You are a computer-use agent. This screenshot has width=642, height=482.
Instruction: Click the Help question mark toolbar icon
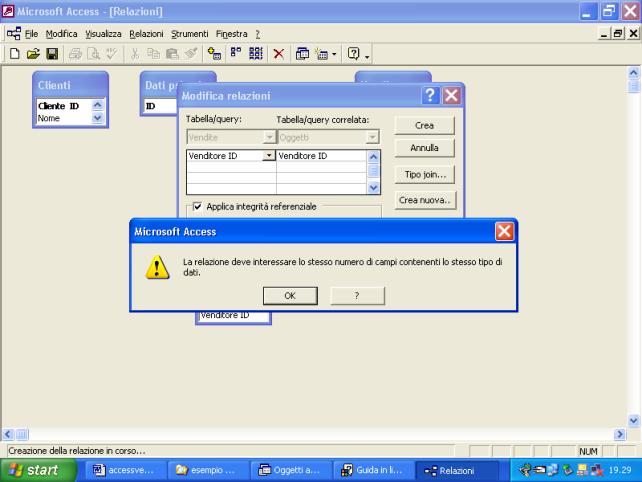[x=353, y=54]
